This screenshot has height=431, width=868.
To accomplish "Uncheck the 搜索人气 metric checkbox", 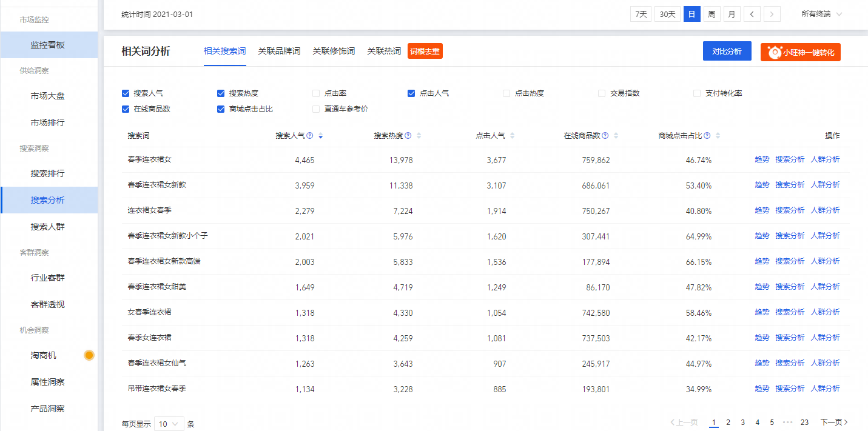I will coord(126,93).
